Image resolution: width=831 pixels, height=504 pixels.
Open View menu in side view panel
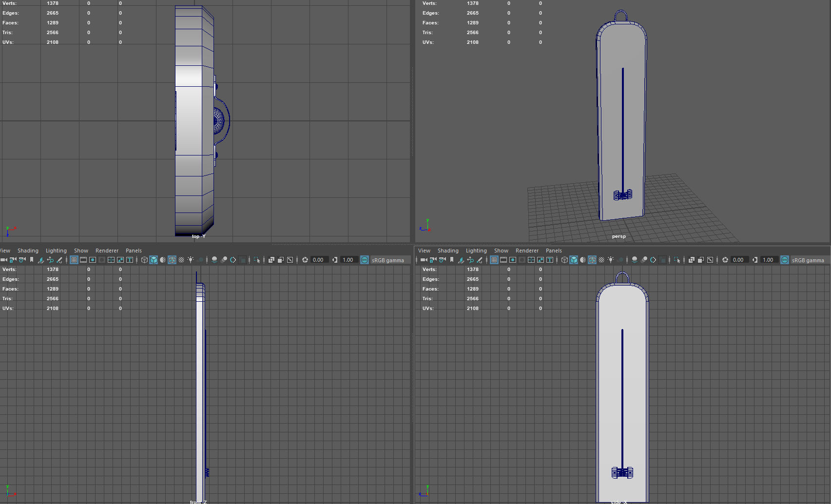[424, 251]
